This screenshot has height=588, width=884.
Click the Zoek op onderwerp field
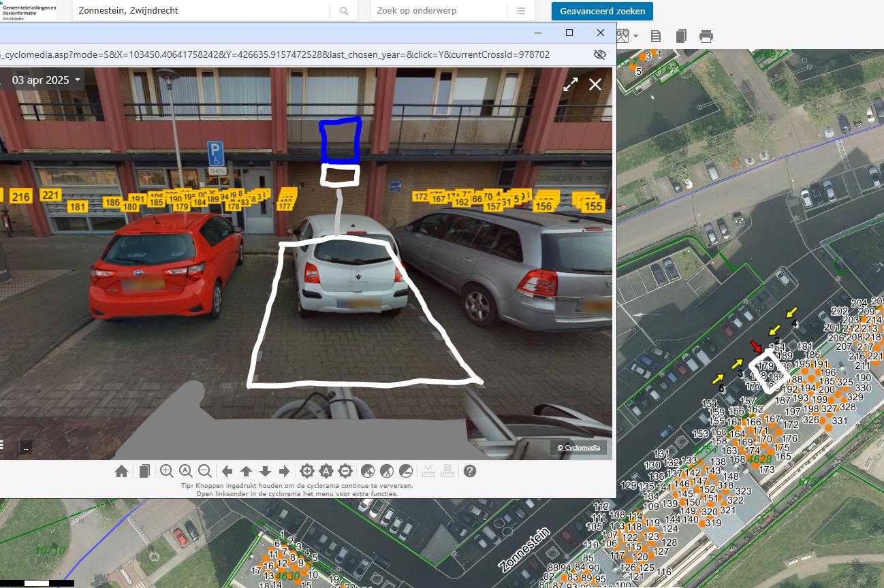click(x=439, y=11)
